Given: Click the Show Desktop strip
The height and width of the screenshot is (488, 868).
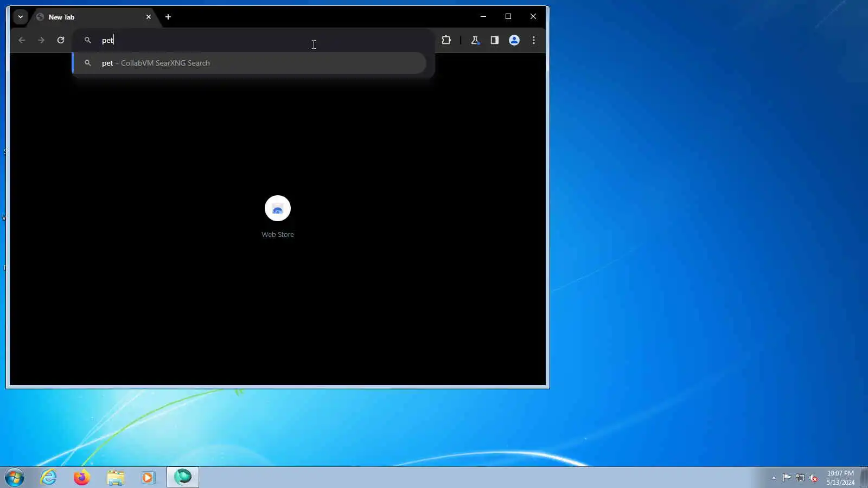Looking at the screenshot, I should click(x=864, y=478).
